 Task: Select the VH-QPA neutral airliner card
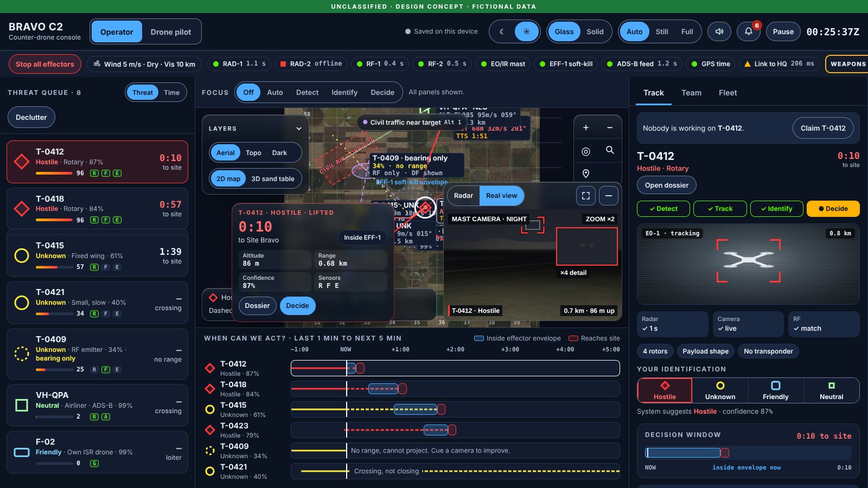click(98, 405)
